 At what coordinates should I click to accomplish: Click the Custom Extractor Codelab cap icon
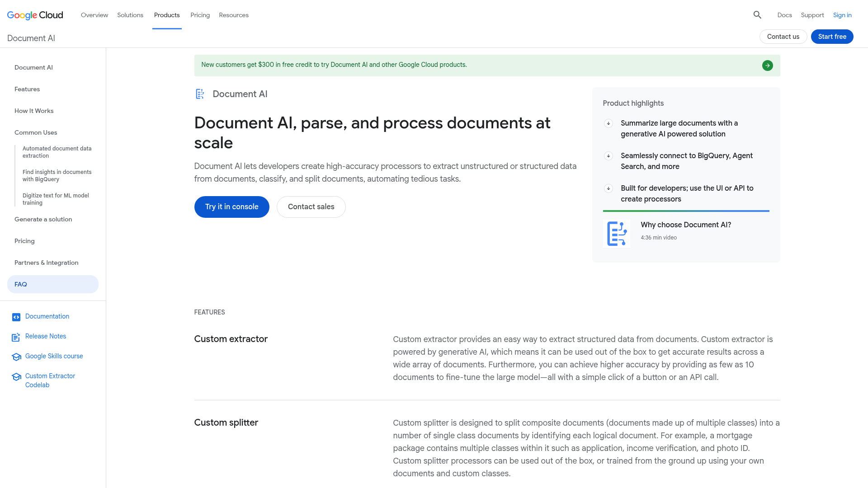click(x=16, y=377)
